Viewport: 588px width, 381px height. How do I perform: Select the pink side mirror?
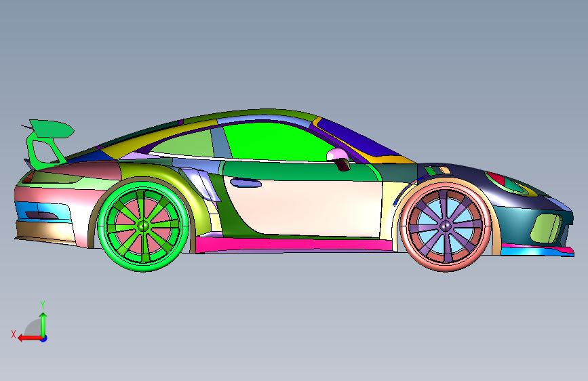pos(337,154)
